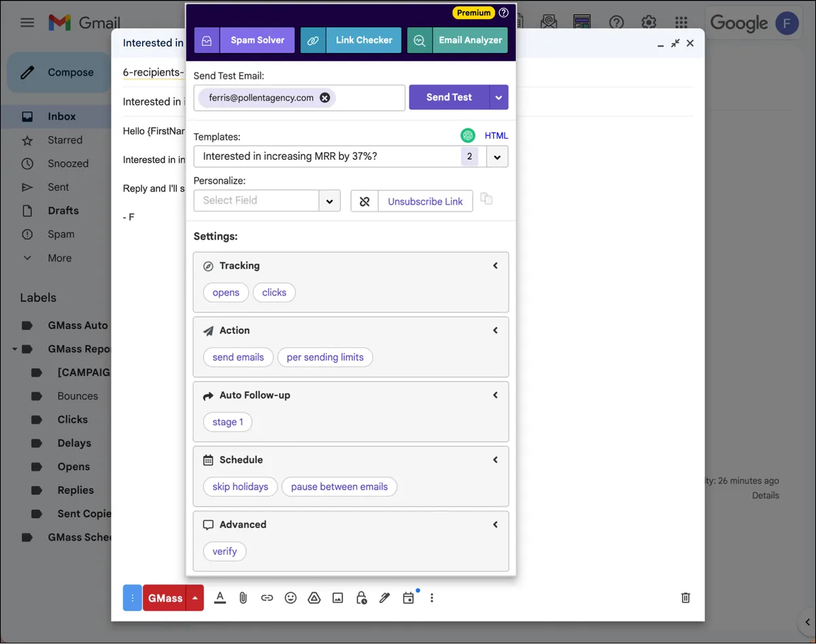Viewport: 816px width, 644px height.
Task: Click the discard draft trash icon
Action: (685, 598)
